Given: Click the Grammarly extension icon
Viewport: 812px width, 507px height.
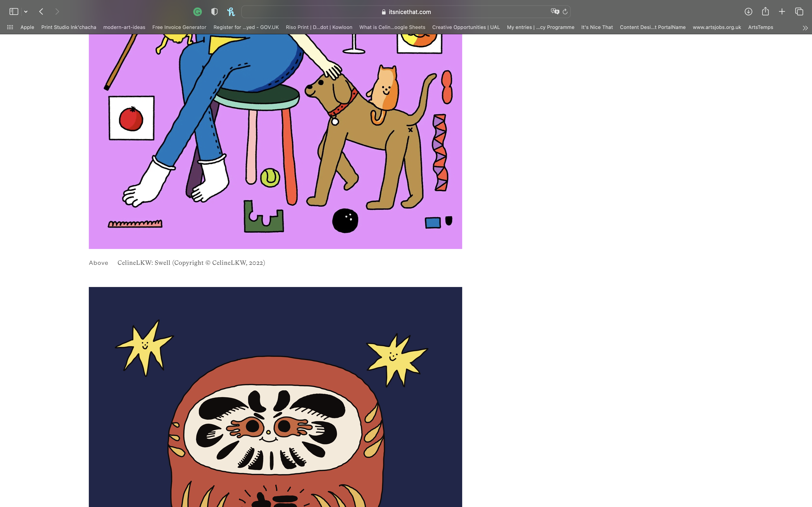Looking at the screenshot, I should tap(198, 12).
